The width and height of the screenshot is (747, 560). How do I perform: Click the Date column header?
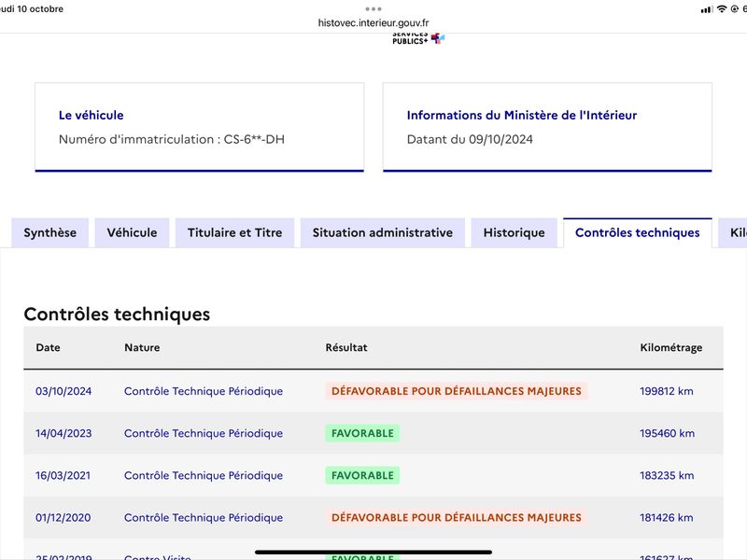(x=49, y=347)
